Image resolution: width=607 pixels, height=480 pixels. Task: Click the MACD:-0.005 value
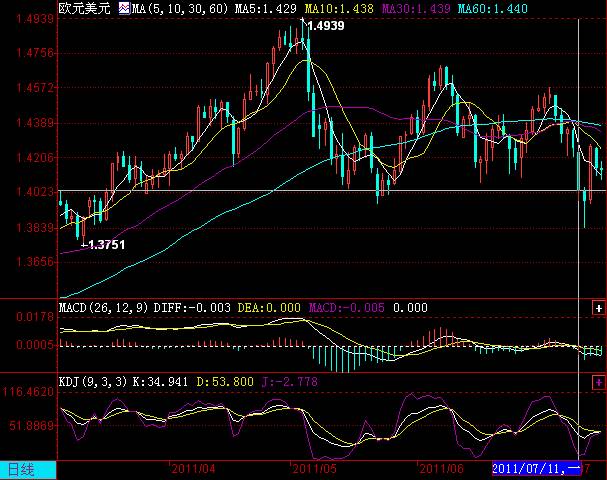point(347,308)
